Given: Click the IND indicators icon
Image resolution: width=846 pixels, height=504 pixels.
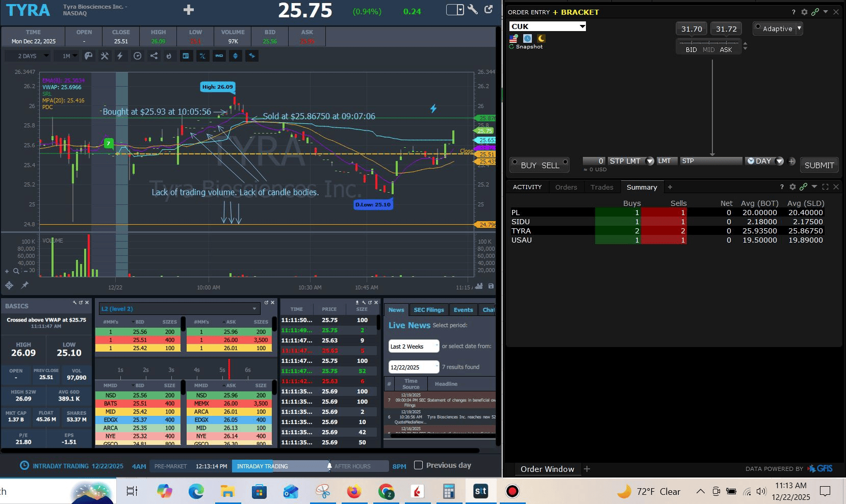Looking at the screenshot, I should click(x=219, y=56).
